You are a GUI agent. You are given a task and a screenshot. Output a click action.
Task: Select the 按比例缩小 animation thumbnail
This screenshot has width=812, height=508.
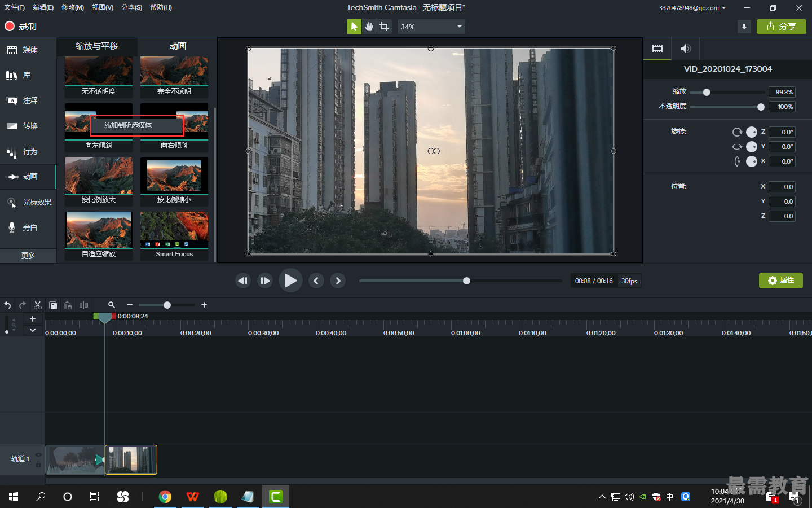click(x=174, y=182)
